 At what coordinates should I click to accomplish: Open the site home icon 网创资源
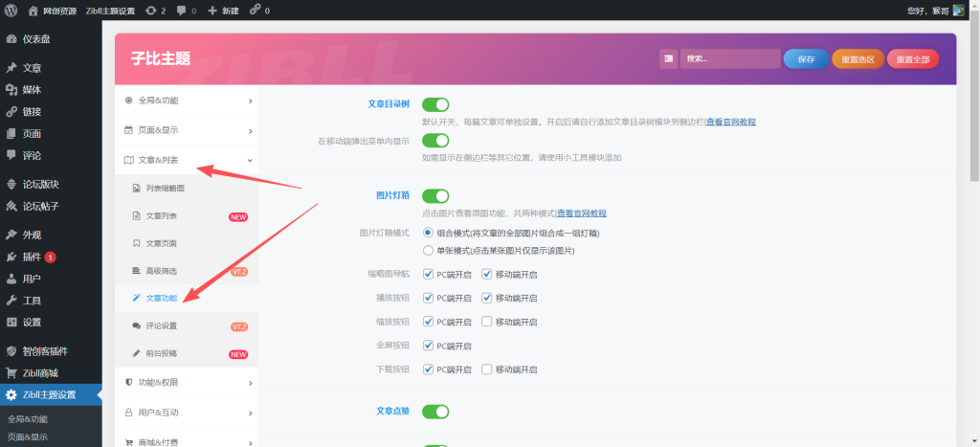click(x=33, y=10)
